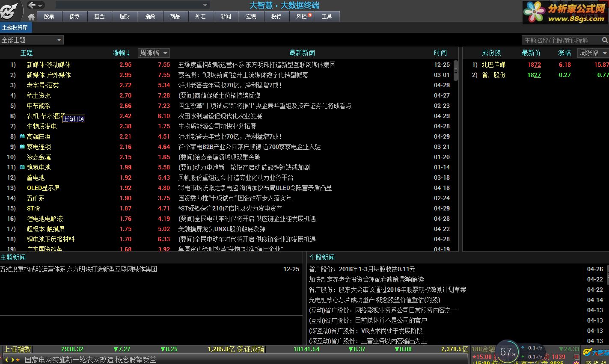Expand the 全部主题 dropdown
The width and height of the screenshot is (609, 364).
pos(32,40)
